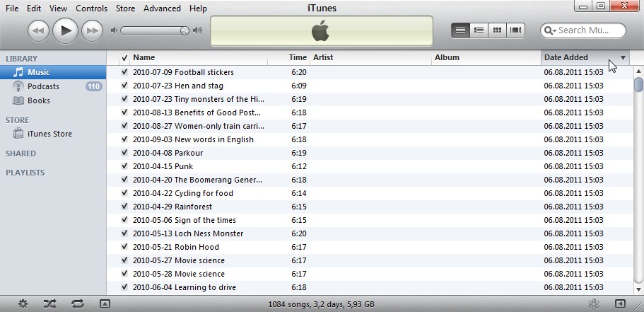Toggle the check-all checkbox in the header
The width and height of the screenshot is (644, 312).
pos(124,58)
